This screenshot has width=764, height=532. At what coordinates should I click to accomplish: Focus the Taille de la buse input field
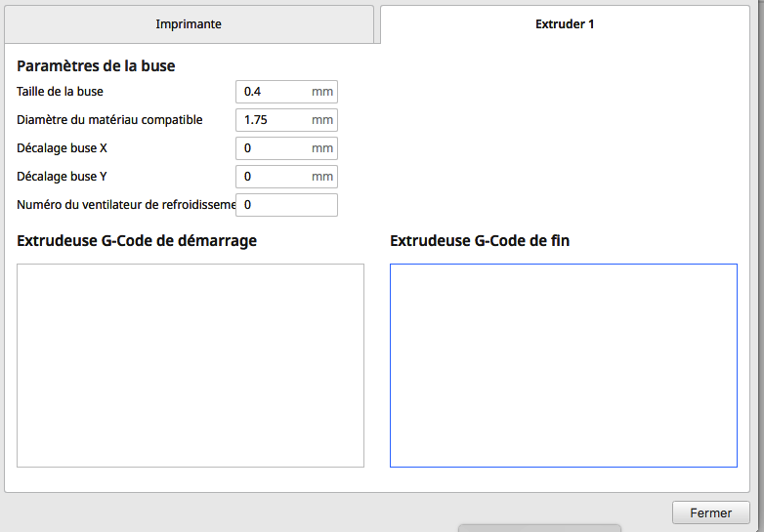click(286, 92)
